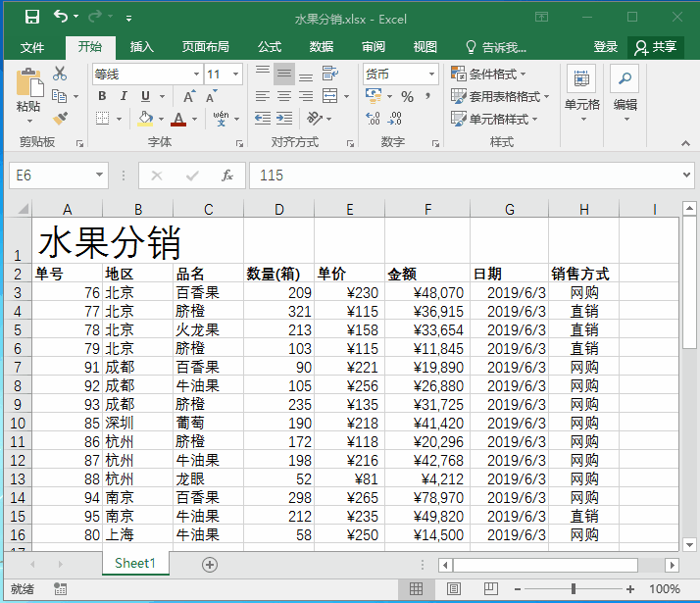Image resolution: width=700 pixels, height=603 pixels.
Task: Expand the Name Box E6 dropdown
Action: tap(100, 175)
